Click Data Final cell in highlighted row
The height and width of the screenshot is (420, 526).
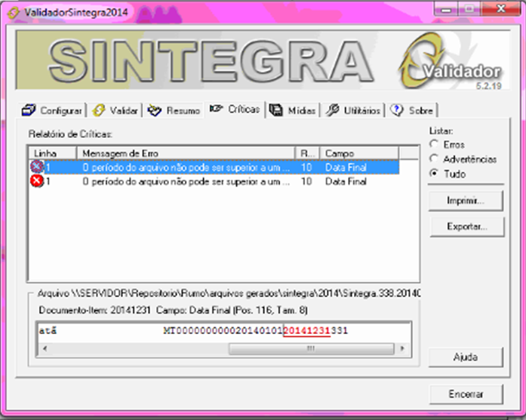(x=346, y=167)
